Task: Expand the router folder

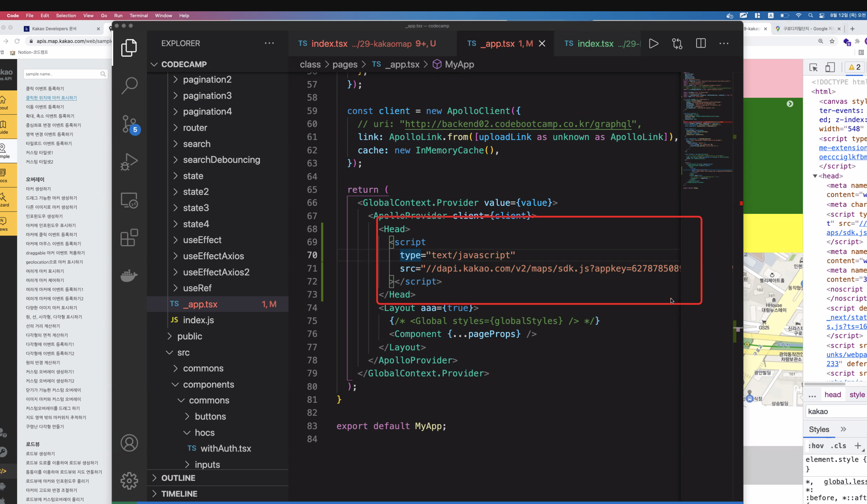Action: pos(195,128)
